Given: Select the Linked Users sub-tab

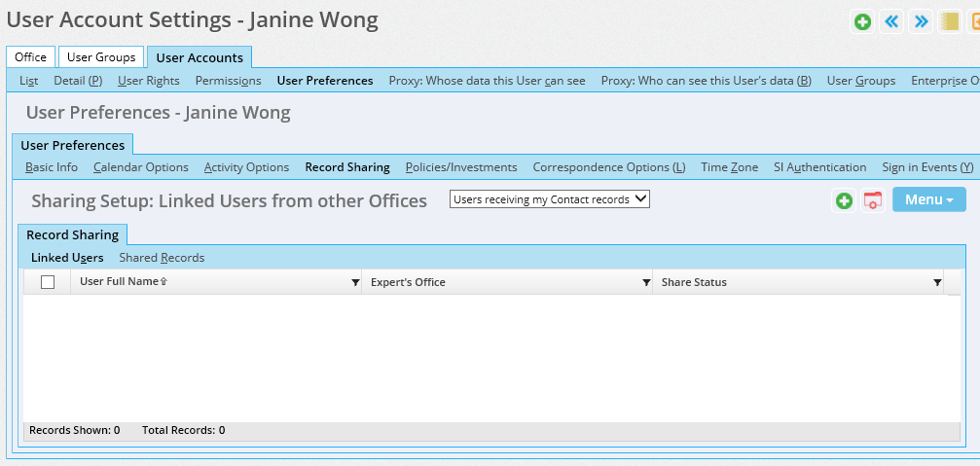Looking at the screenshot, I should [x=67, y=258].
